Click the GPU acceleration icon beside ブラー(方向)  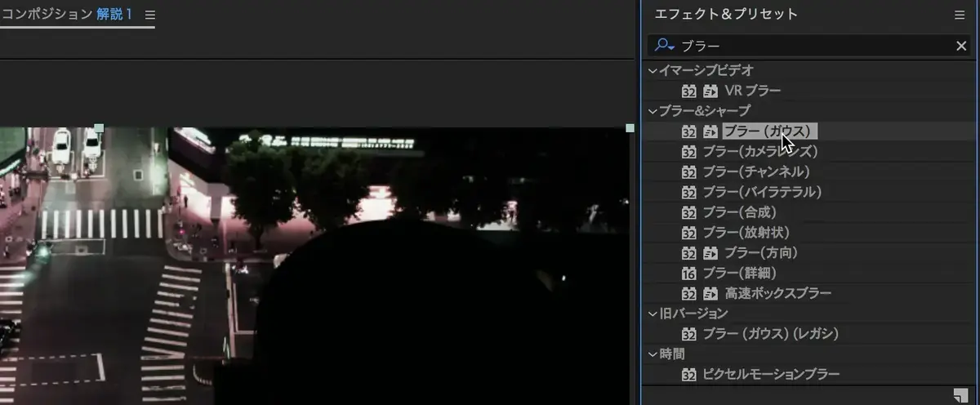click(710, 253)
